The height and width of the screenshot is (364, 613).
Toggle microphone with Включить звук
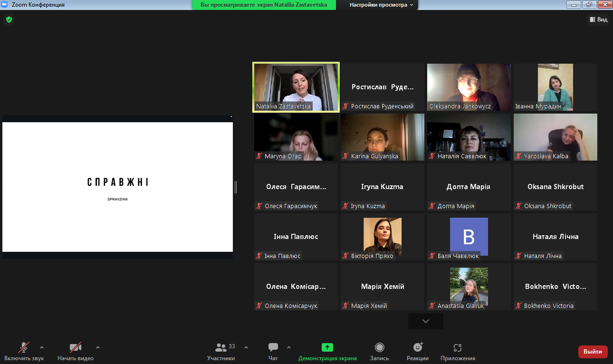click(x=24, y=347)
